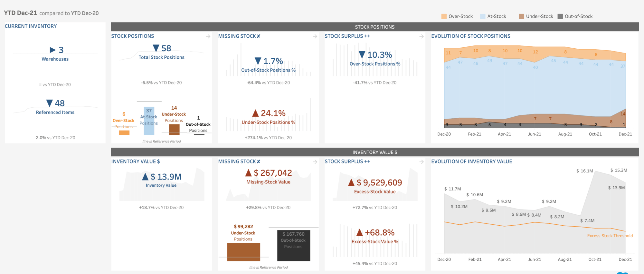Select Over-Stock legend color swatch
The image size is (644, 274).
[x=444, y=16]
